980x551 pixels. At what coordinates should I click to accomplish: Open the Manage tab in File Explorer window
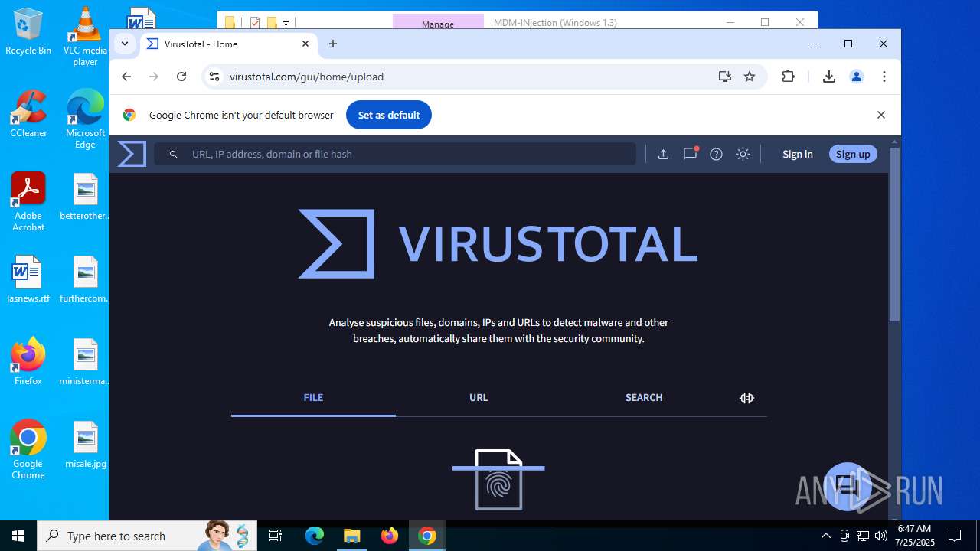click(x=438, y=23)
